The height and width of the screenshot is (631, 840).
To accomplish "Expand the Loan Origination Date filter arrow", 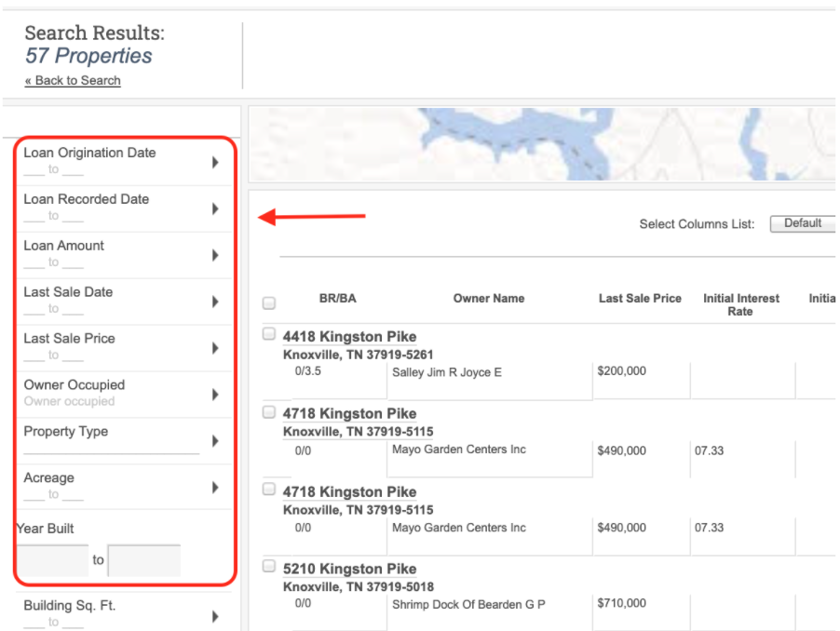I will (x=215, y=162).
